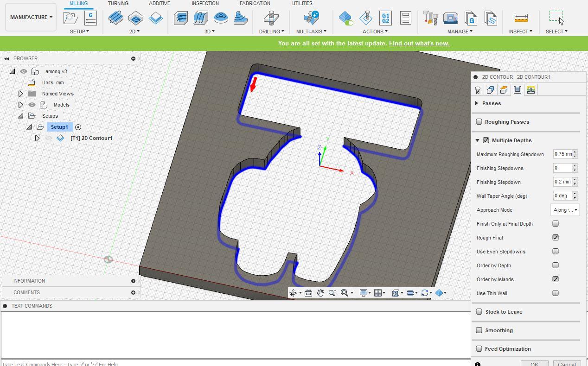Image resolution: width=588 pixels, height=366 pixels.
Task: Toggle visibility eye of Models
Action: click(32, 105)
